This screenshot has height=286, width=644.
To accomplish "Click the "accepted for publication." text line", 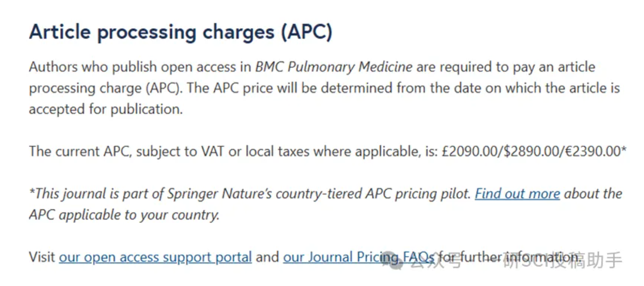I will click(x=105, y=110).
